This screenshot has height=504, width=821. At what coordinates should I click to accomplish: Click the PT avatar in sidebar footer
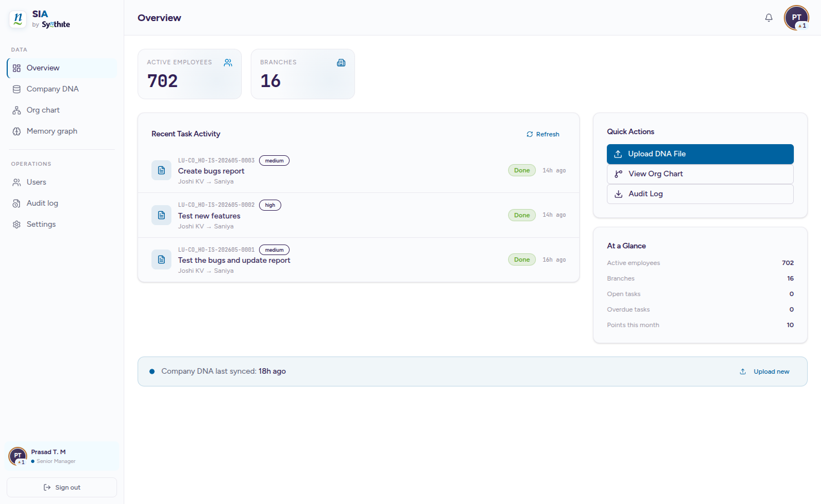(x=18, y=456)
